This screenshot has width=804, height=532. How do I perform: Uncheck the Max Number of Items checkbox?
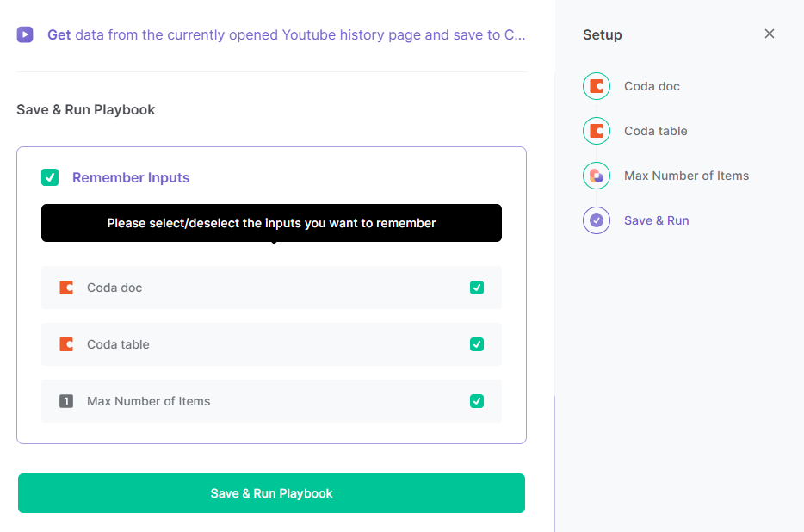[477, 401]
